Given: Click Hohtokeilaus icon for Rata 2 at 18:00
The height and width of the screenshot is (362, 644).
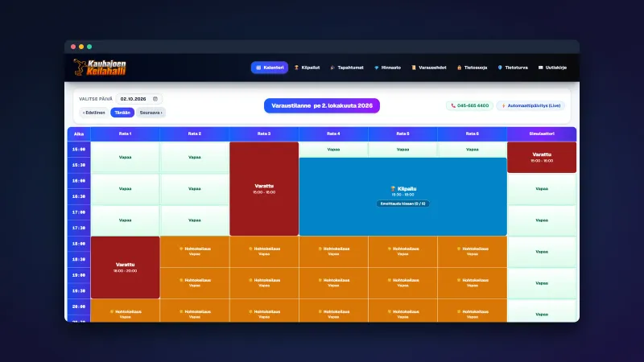Looking at the screenshot, I should click(x=181, y=249).
